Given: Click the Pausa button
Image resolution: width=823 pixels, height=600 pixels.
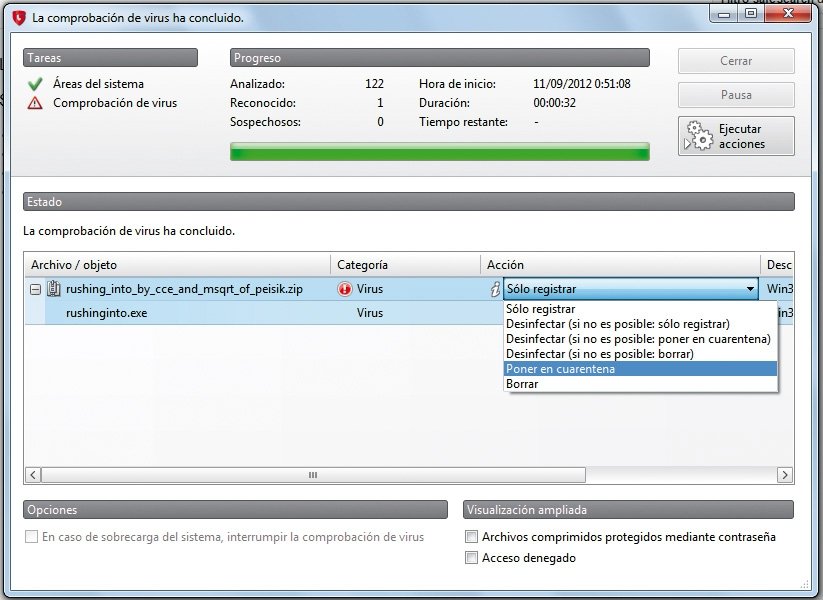Looking at the screenshot, I should (736, 95).
